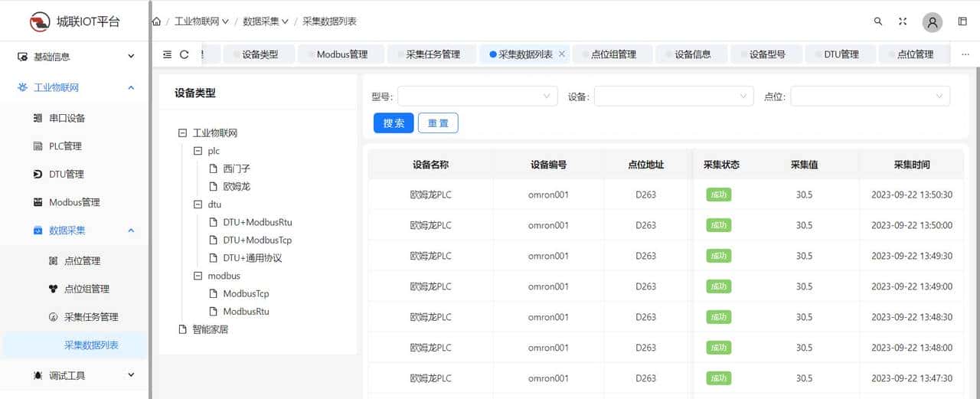This screenshot has height=399, width=980.
Task: Click the home icon in breadcrumb
Action: pos(157,21)
